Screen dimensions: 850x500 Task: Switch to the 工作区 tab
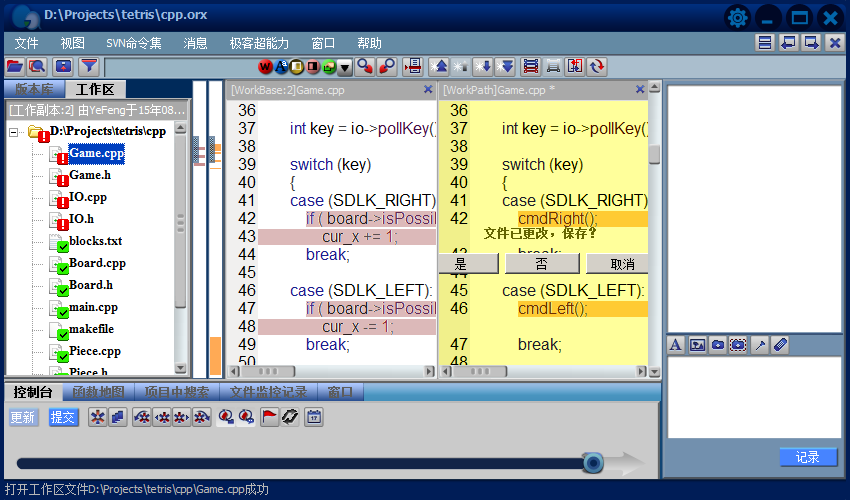[x=95, y=89]
